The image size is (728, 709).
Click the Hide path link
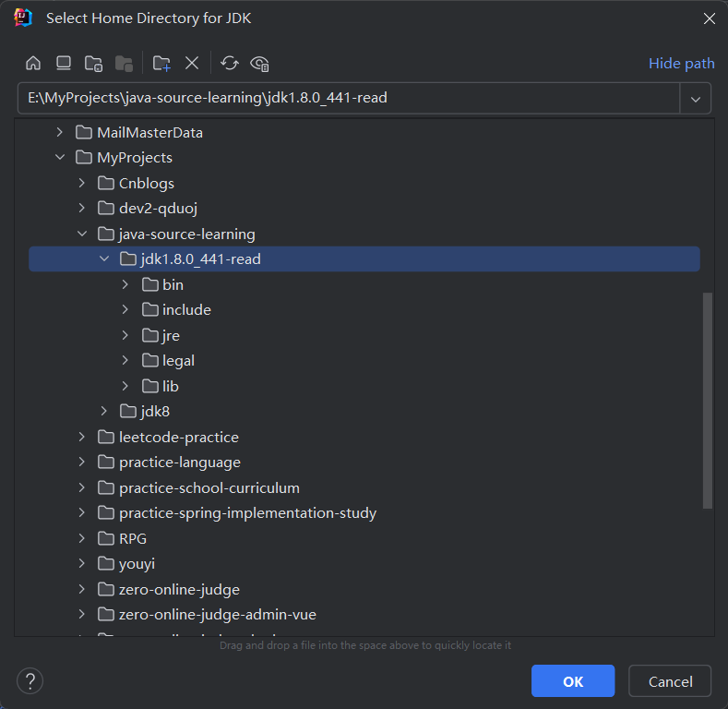pyautogui.click(x=681, y=63)
